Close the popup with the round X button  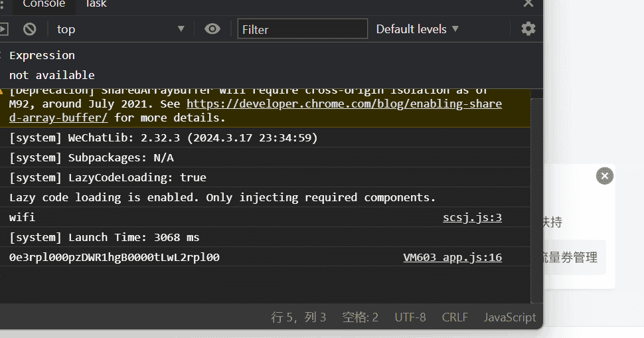(x=604, y=176)
